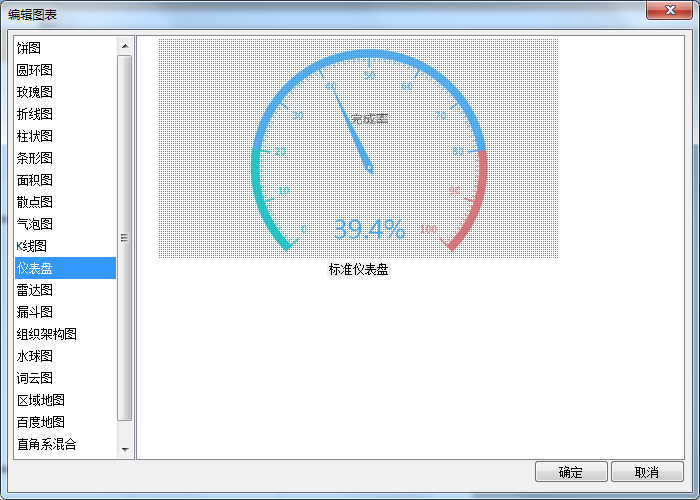Pick 折线图 chart type
Viewport: 700px width, 500px height.
point(35,114)
